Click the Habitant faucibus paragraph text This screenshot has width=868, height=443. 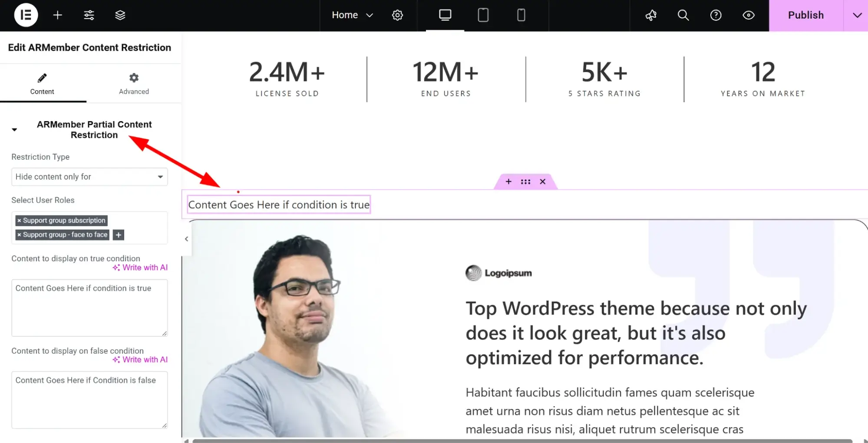[610, 411]
